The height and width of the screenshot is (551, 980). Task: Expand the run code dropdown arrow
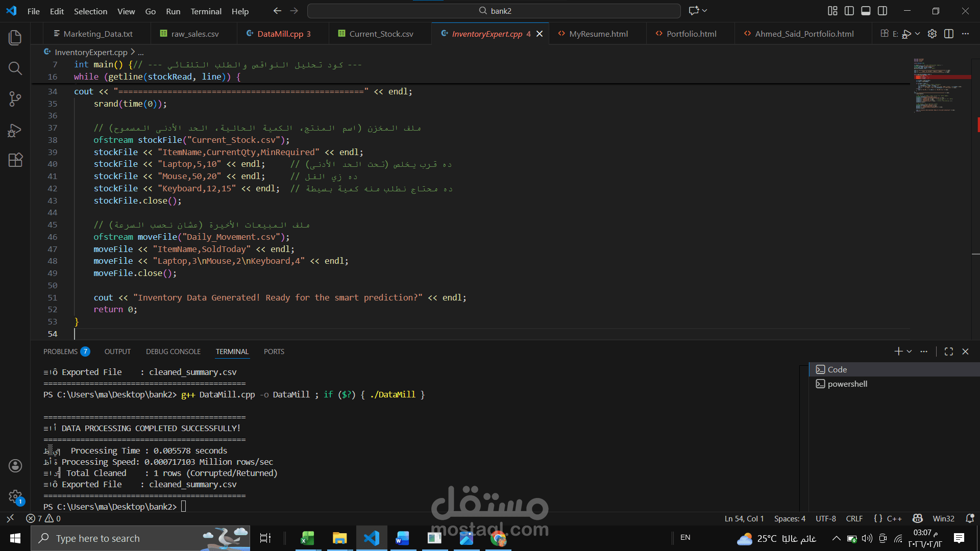click(917, 34)
